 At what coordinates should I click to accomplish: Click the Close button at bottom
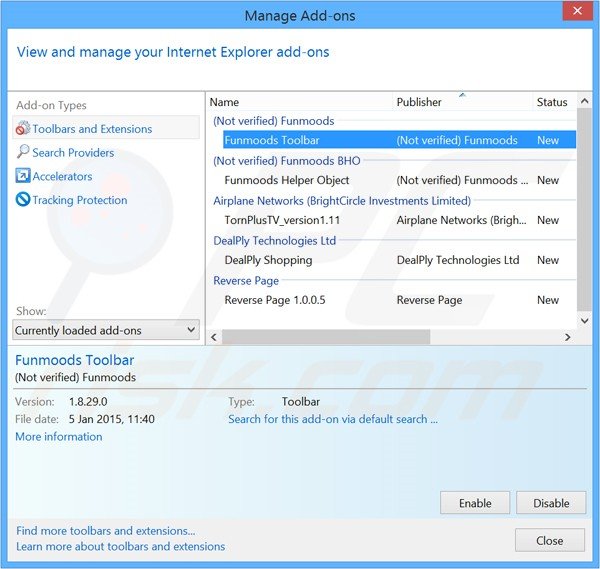(549, 540)
